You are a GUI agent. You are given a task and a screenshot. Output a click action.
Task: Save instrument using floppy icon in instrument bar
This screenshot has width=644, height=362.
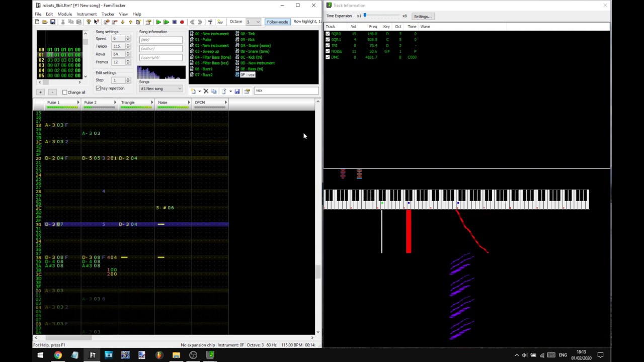(237, 91)
